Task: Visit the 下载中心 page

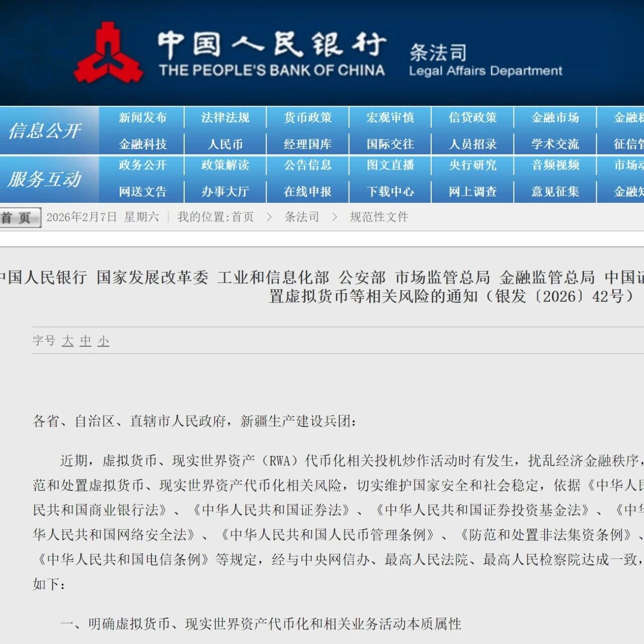Action: (x=390, y=192)
